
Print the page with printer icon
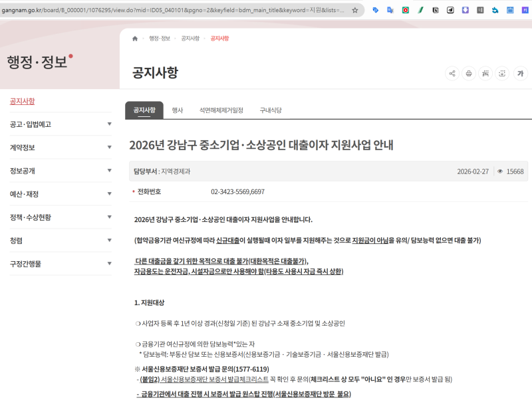[x=469, y=73]
